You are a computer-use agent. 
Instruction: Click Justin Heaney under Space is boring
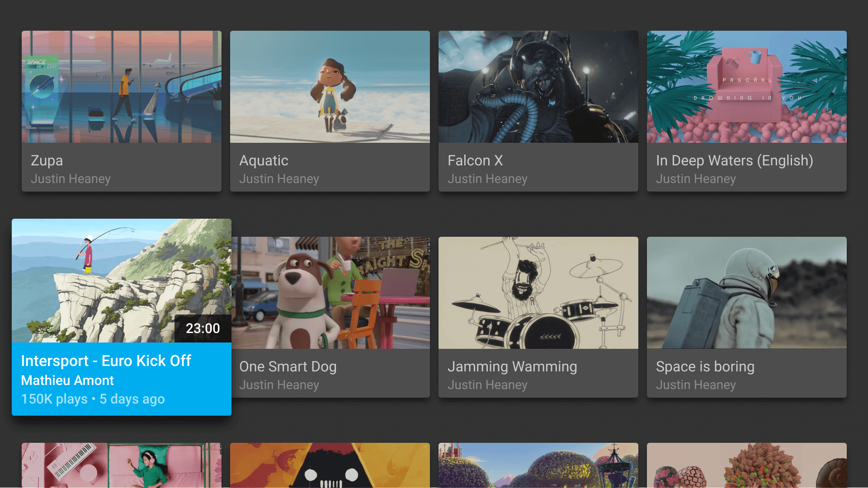(x=696, y=385)
